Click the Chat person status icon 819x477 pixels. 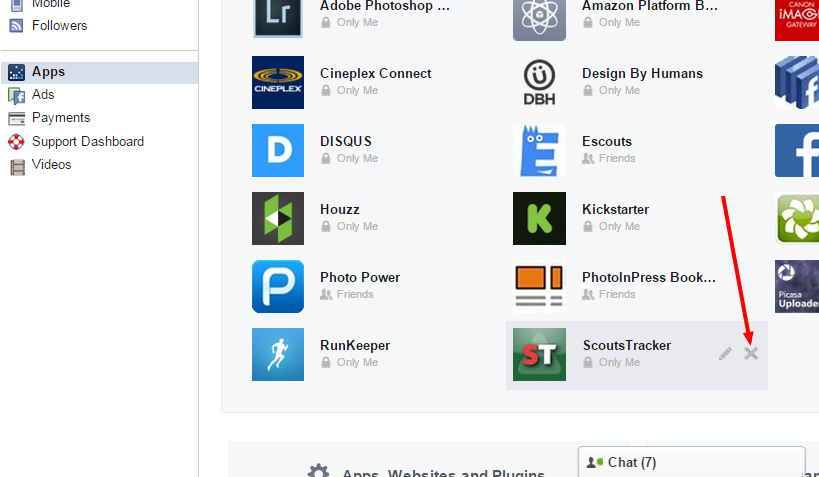(x=594, y=462)
